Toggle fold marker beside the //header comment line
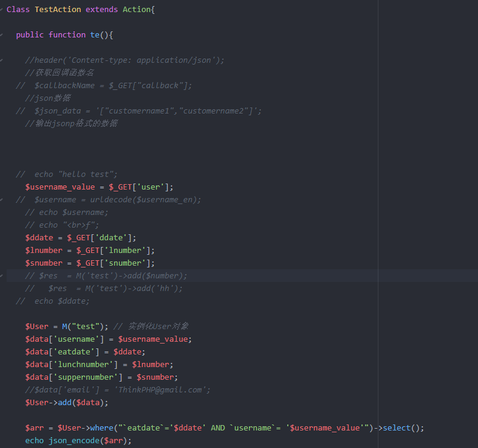This screenshot has width=478, height=448. click(x=2, y=60)
